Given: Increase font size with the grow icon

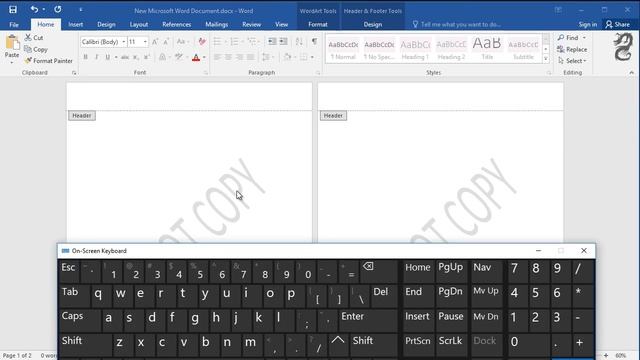Looking at the screenshot, I should pyautogui.click(x=155, y=42).
